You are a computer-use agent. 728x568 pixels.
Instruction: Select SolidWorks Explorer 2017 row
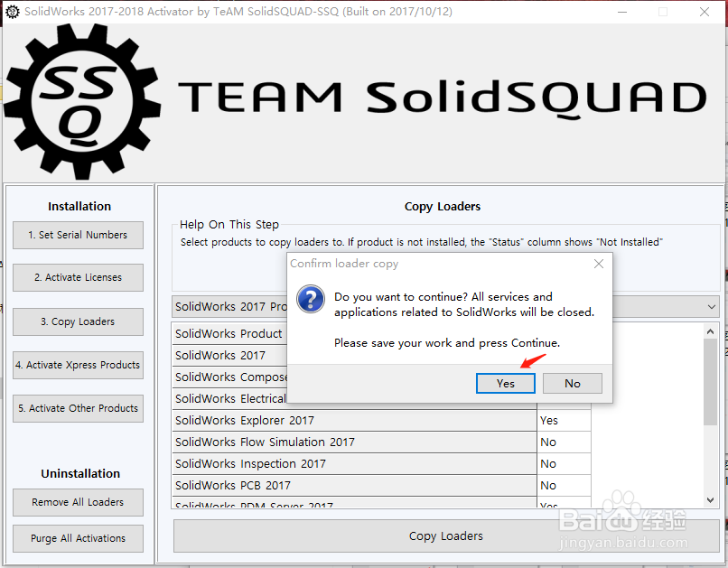pyautogui.click(x=355, y=421)
